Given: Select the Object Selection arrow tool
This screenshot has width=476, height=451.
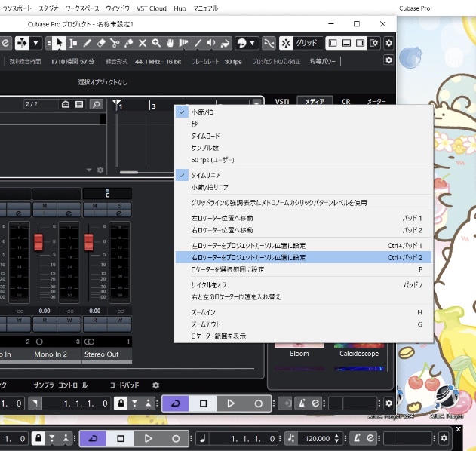Looking at the screenshot, I should (x=59, y=43).
